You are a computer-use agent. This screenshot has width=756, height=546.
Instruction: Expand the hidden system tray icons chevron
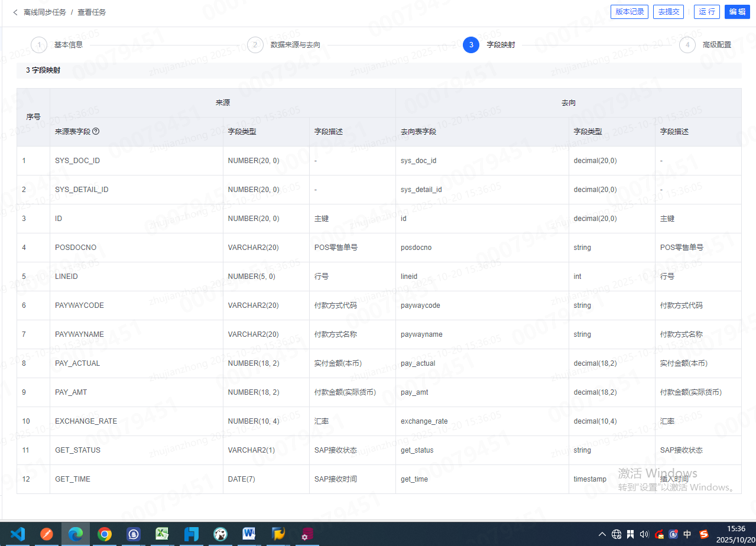[602, 534]
